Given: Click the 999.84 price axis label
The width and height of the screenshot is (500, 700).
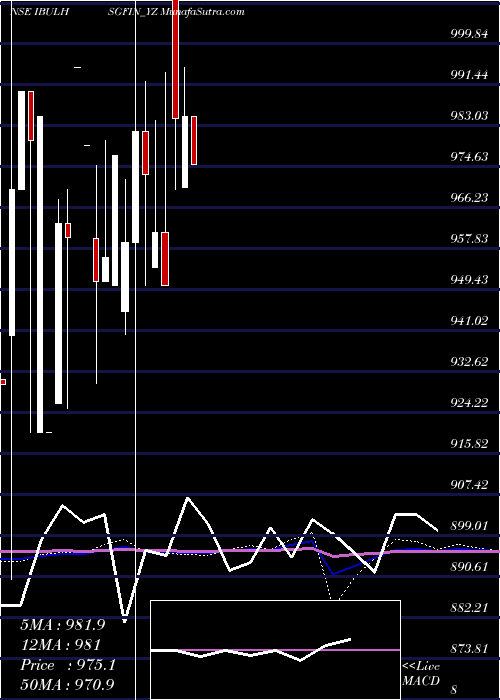Looking at the screenshot, I should click(469, 33).
